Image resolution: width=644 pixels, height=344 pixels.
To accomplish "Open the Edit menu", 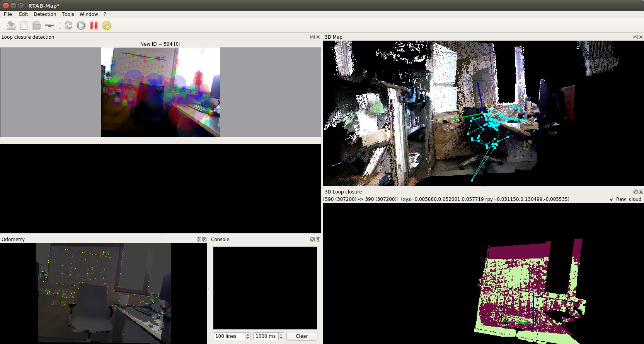I will pos(24,14).
